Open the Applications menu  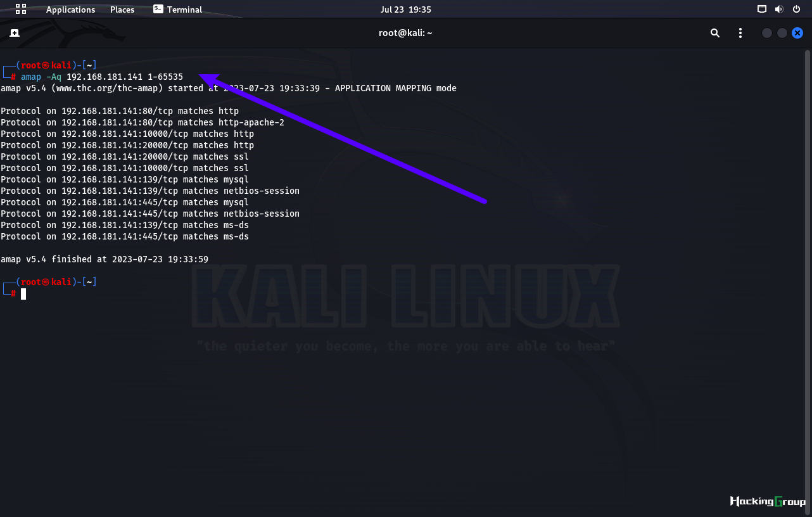point(70,10)
